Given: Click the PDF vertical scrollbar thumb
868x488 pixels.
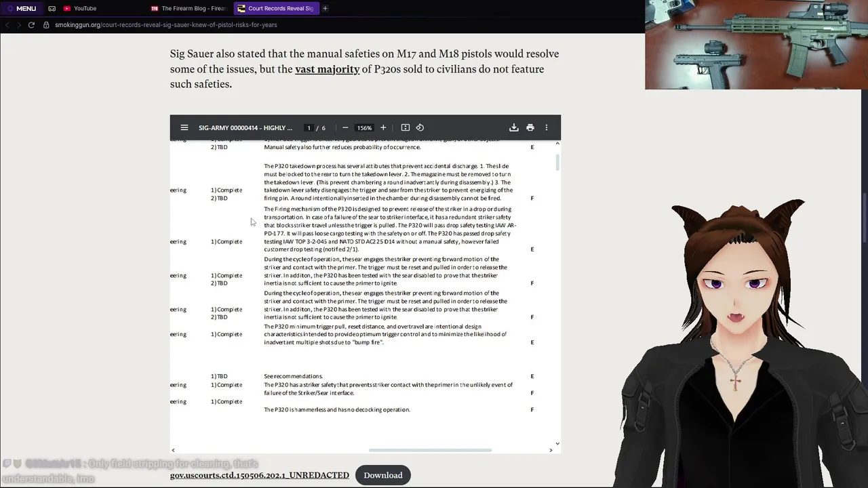Looking at the screenshot, I should (557, 163).
